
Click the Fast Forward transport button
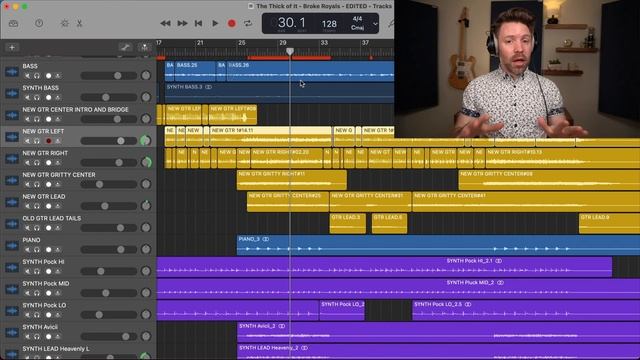(182, 23)
